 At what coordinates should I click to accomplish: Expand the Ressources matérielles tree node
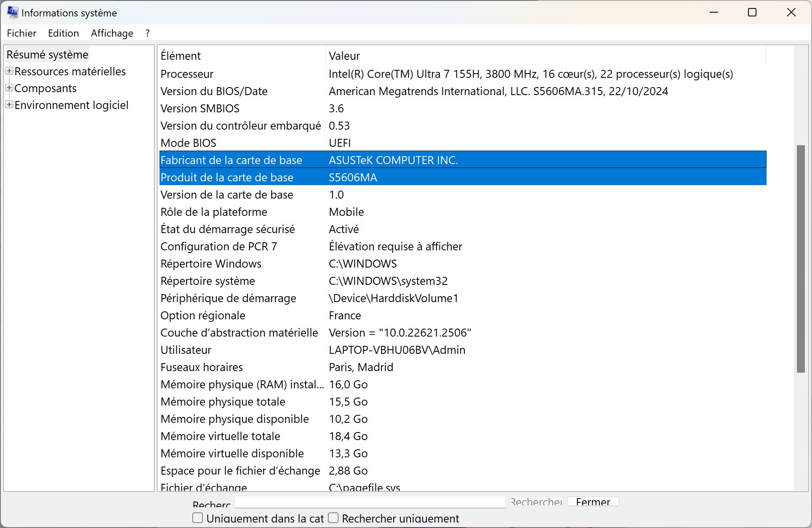[x=9, y=71]
